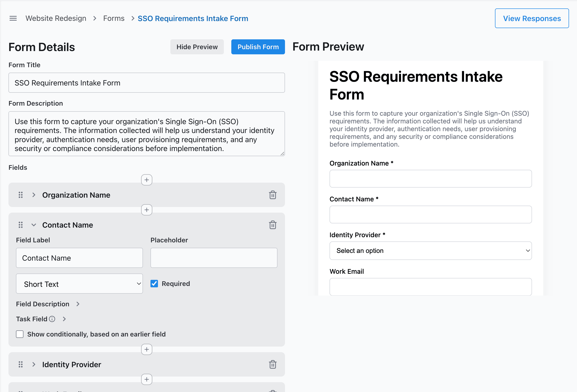Click Contact Name preview input
Viewport: 577px width, 392px height.
[x=430, y=214]
